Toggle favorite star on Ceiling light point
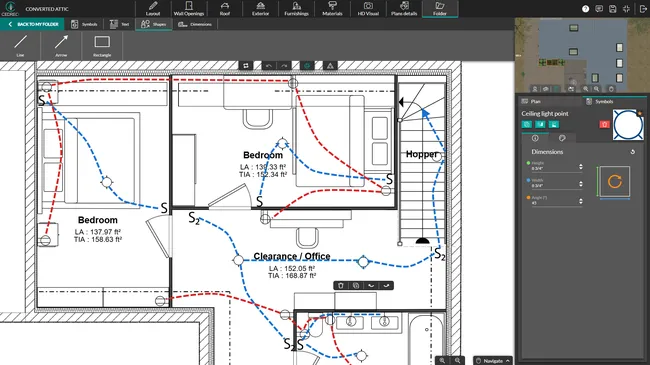 pyautogui.click(x=640, y=113)
